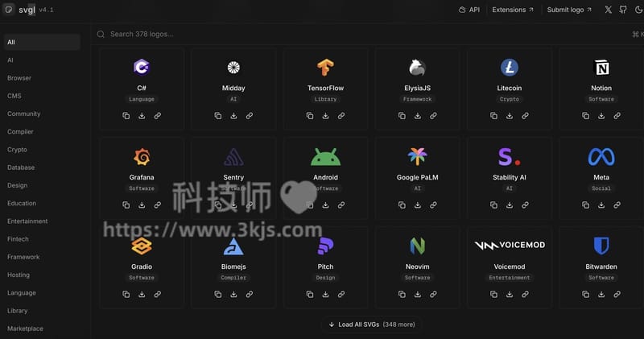The height and width of the screenshot is (339, 644).
Task: Open Litecoin link icon
Action: 526,116
